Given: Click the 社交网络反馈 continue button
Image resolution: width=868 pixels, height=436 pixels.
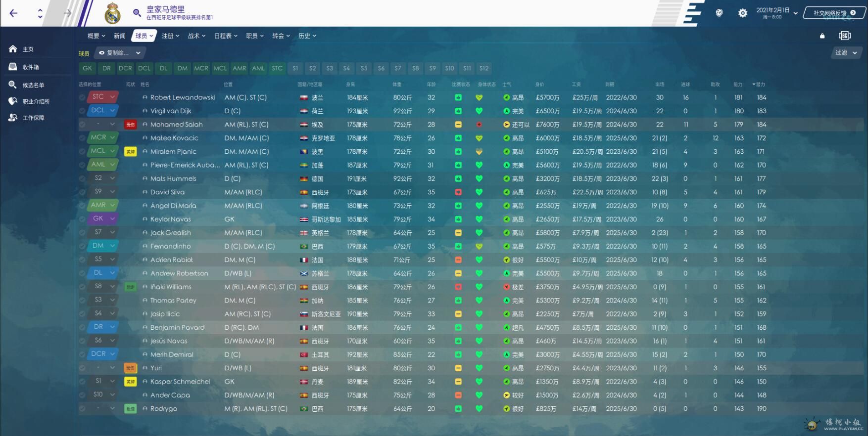Looking at the screenshot, I should pyautogui.click(x=834, y=13).
